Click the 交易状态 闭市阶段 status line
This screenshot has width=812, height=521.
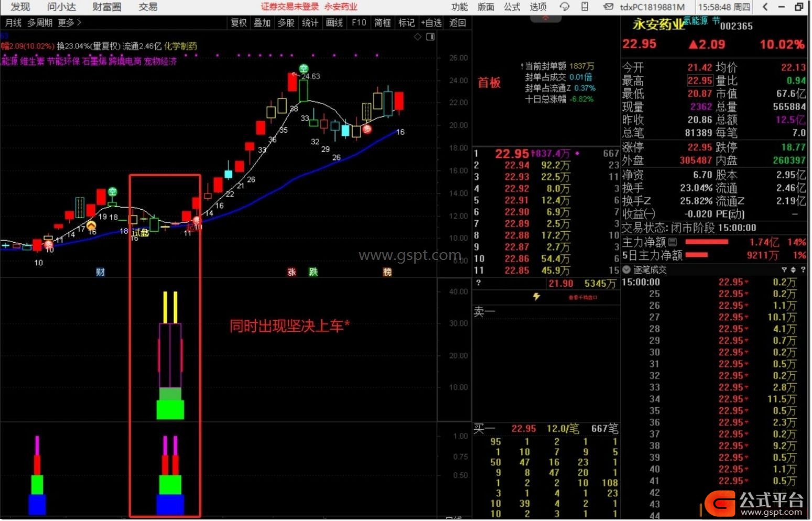pyautogui.click(x=689, y=228)
